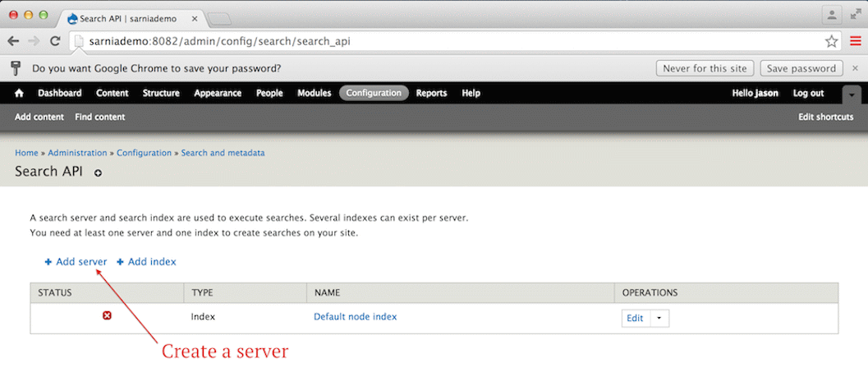The image size is (868, 386).
Task: Open the Structure admin menu
Action: pos(161,94)
